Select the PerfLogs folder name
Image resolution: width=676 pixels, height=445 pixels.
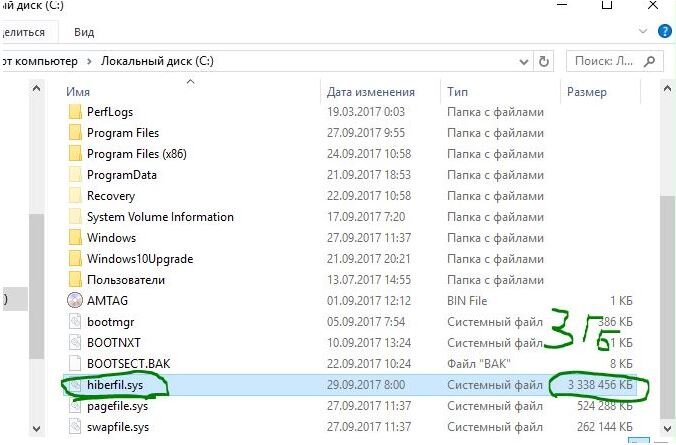(x=110, y=112)
